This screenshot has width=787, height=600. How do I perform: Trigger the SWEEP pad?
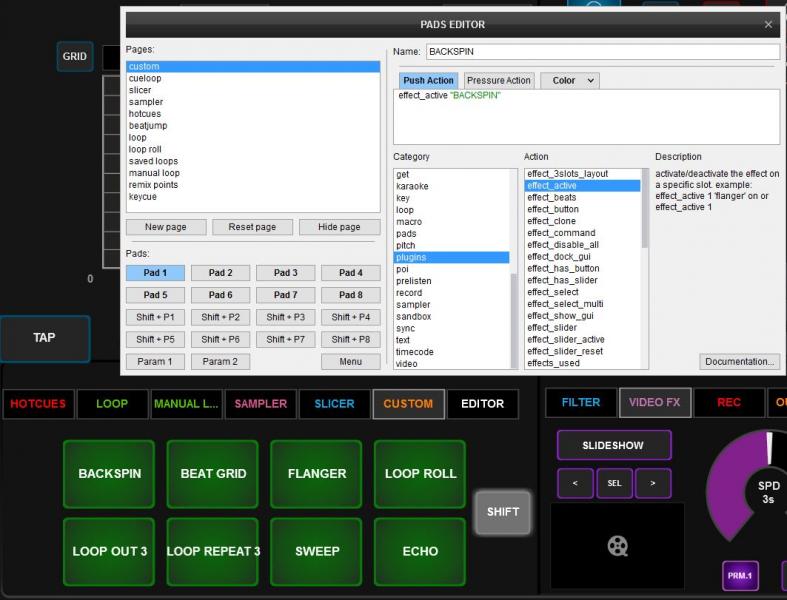point(317,552)
